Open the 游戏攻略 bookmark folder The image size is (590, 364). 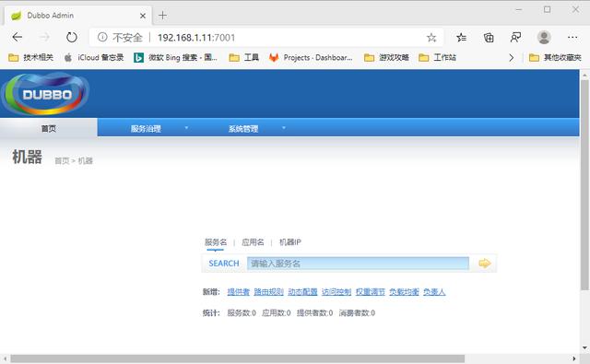(x=386, y=57)
